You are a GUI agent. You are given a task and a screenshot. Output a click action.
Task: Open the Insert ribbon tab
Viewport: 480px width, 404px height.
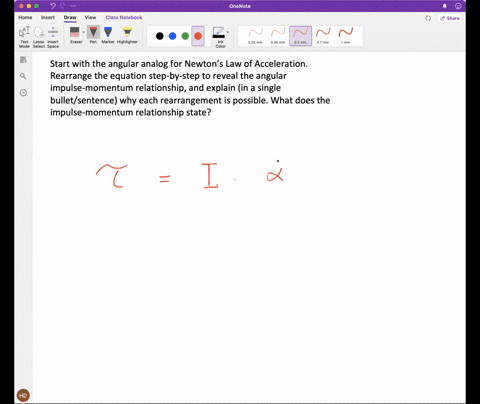pos(48,17)
